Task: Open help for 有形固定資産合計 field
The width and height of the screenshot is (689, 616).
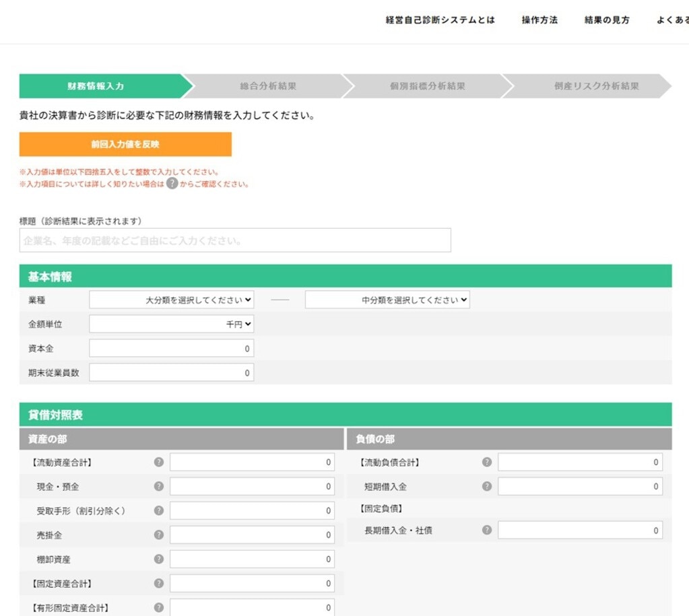Action: pos(159,607)
